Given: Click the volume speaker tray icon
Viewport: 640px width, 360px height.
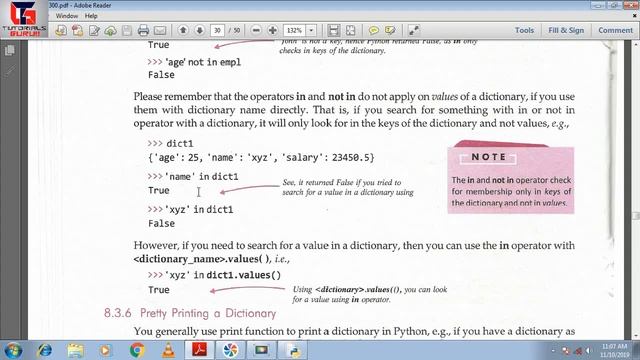Looking at the screenshot, I should (x=588, y=350).
